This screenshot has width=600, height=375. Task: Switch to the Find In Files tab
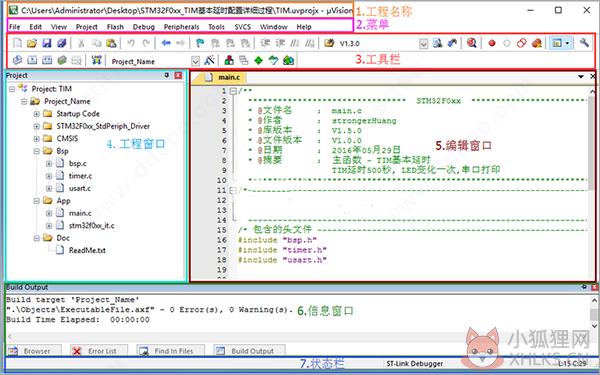point(170,351)
